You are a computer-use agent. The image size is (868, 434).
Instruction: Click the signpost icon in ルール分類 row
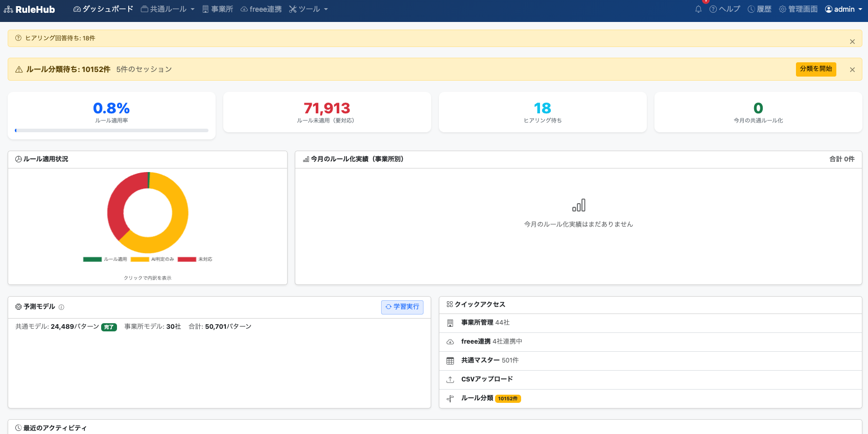point(450,399)
